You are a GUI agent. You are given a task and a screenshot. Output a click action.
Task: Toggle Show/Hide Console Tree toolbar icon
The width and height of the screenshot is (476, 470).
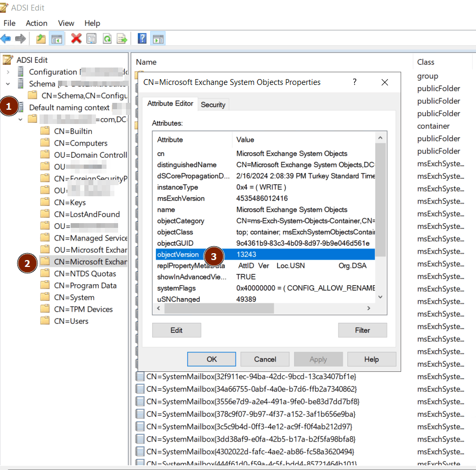[x=56, y=39]
